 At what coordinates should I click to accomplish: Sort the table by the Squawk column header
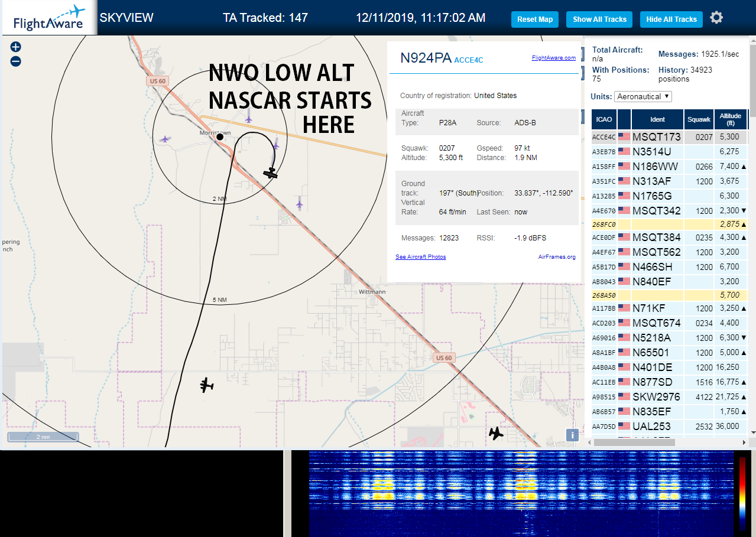pos(699,119)
